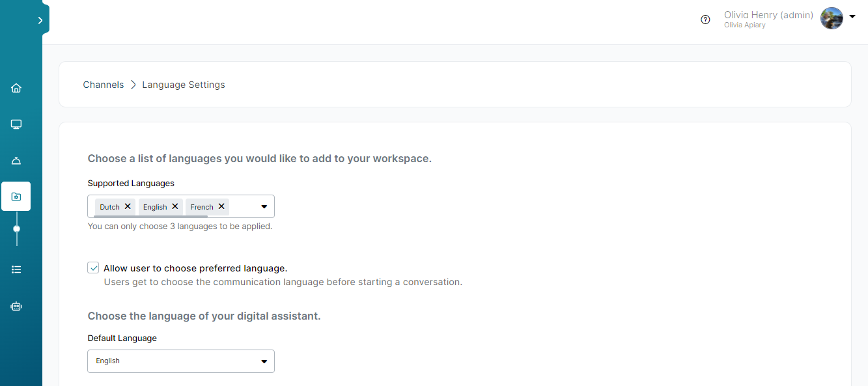Click the Olivia Henry (admin) user name
868x386 pixels.
pos(768,15)
